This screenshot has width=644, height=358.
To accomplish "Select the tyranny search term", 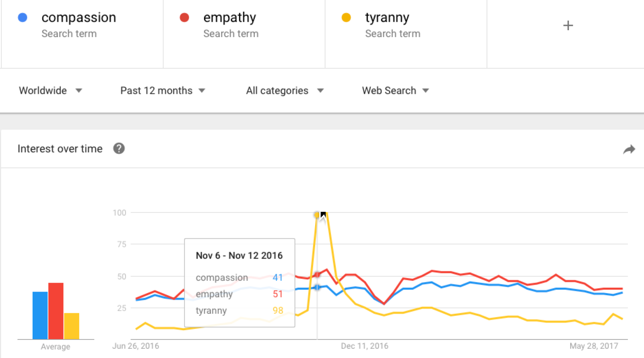I will pyautogui.click(x=387, y=18).
